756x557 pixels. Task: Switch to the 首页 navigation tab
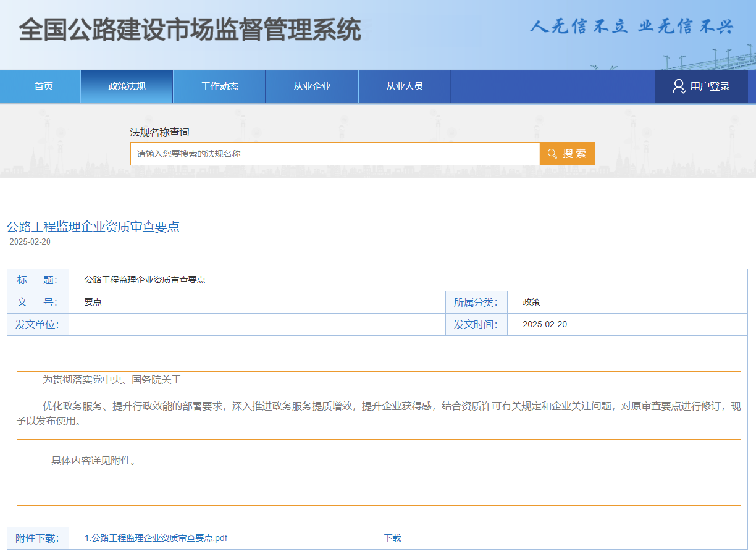click(43, 86)
